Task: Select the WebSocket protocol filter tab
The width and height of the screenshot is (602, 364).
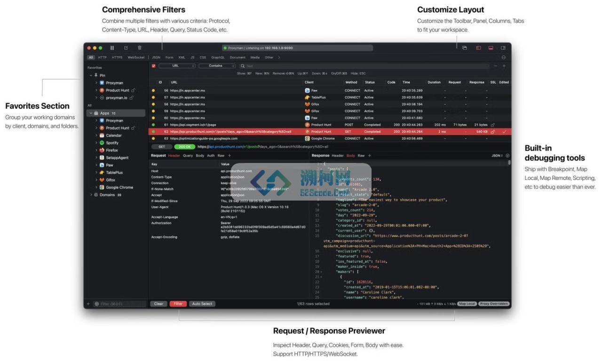Action: pos(136,57)
